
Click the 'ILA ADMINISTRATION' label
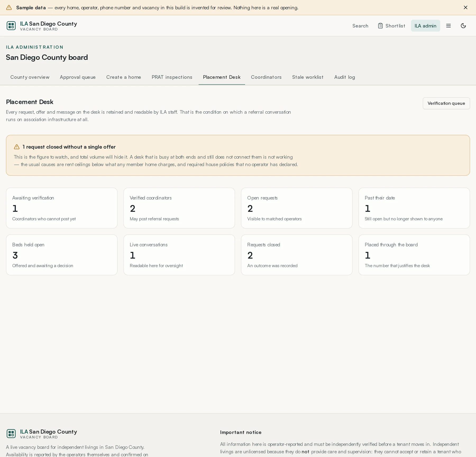pos(35,47)
